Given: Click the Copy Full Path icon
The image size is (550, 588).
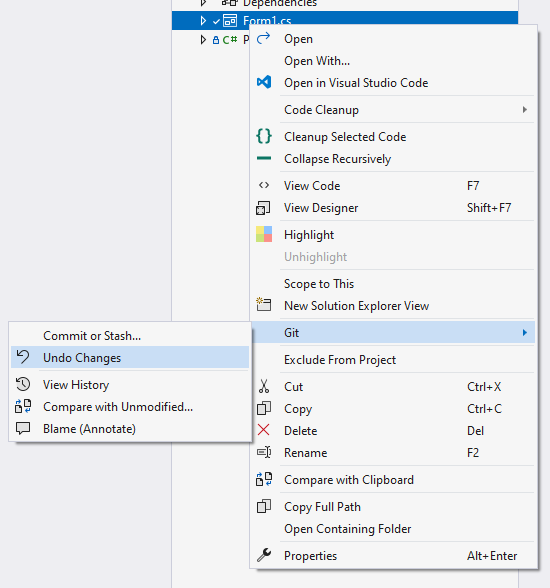Looking at the screenshot, I should (264, 506).
